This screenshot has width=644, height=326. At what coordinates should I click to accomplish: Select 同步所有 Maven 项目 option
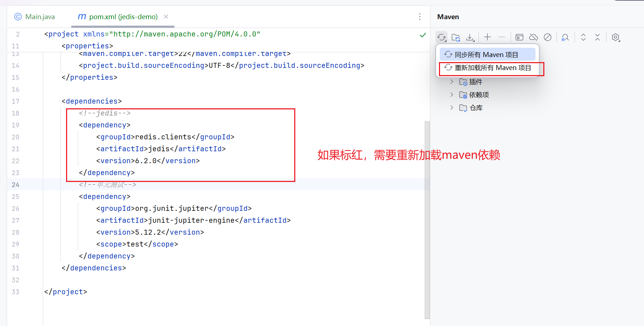pos(487,54)
